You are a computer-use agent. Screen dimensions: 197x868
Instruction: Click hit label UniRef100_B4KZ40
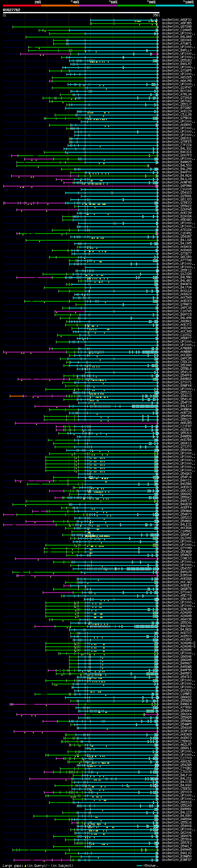pyautogui.click(x=177, y=626)
